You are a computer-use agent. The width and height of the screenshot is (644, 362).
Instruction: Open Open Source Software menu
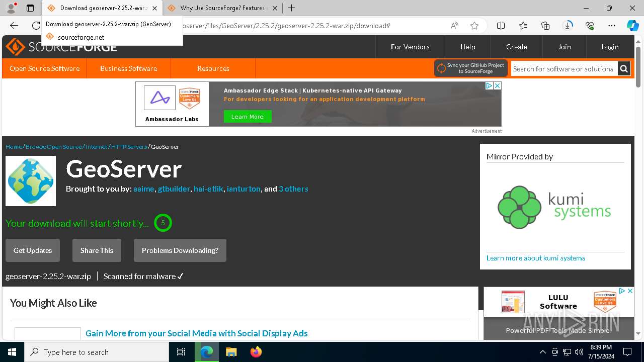click(44, 68)
